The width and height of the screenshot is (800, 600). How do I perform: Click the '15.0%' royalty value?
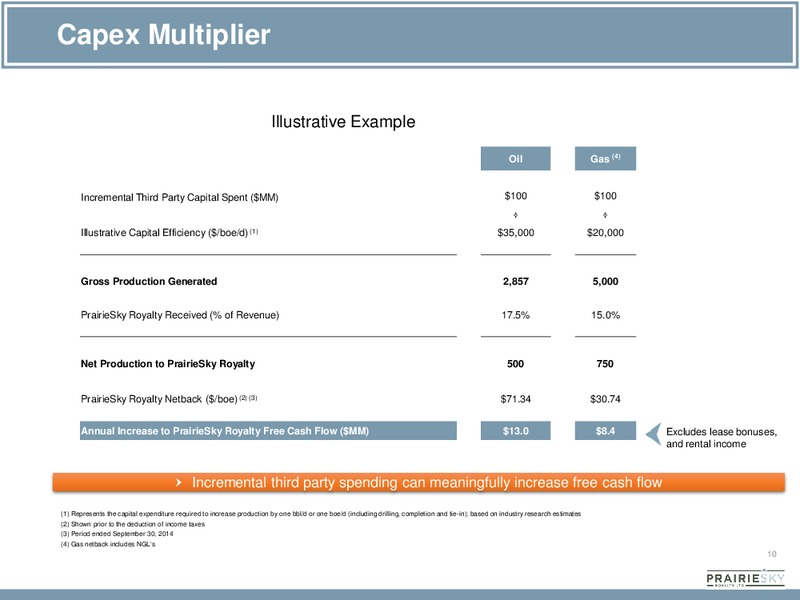[605, 315]
